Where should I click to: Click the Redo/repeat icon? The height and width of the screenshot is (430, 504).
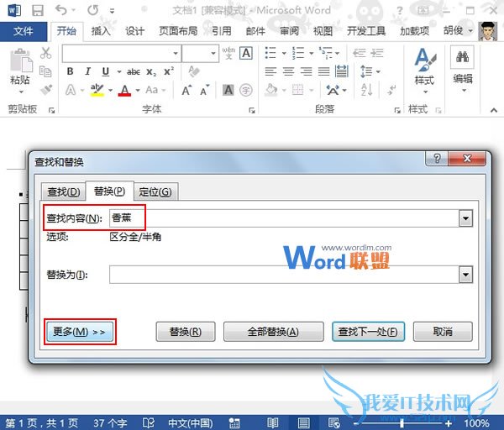click(93, 10)
